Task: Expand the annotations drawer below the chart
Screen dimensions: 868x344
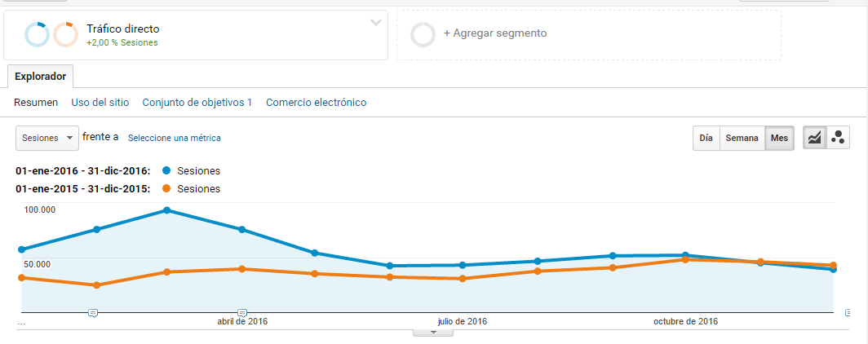Action: 432,333
